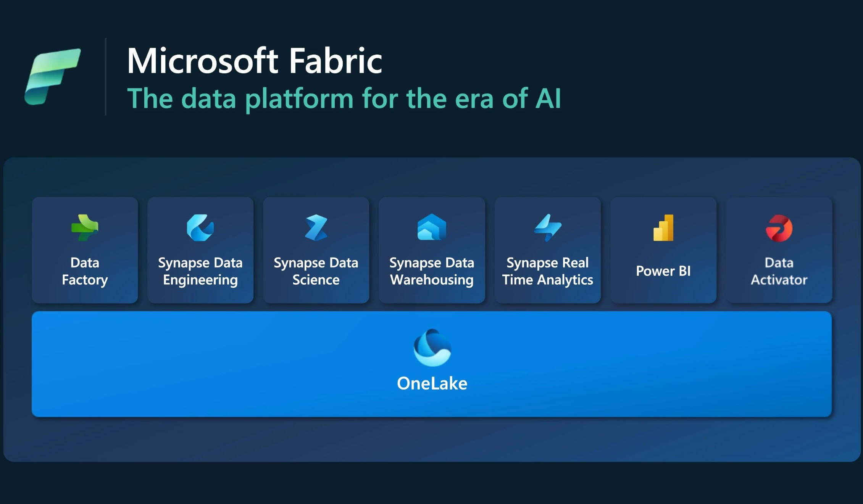
Task: Click the OneLake swirl icon
Action: 432,348
